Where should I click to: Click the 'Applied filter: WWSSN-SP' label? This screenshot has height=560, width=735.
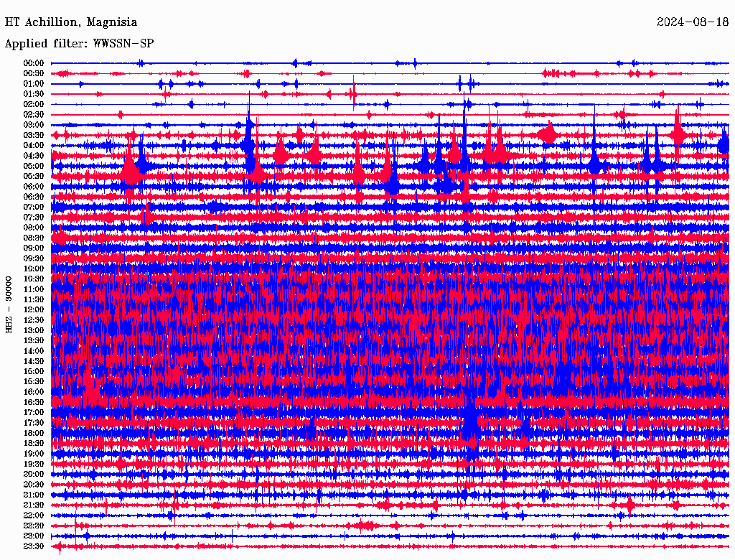(79, 44)
